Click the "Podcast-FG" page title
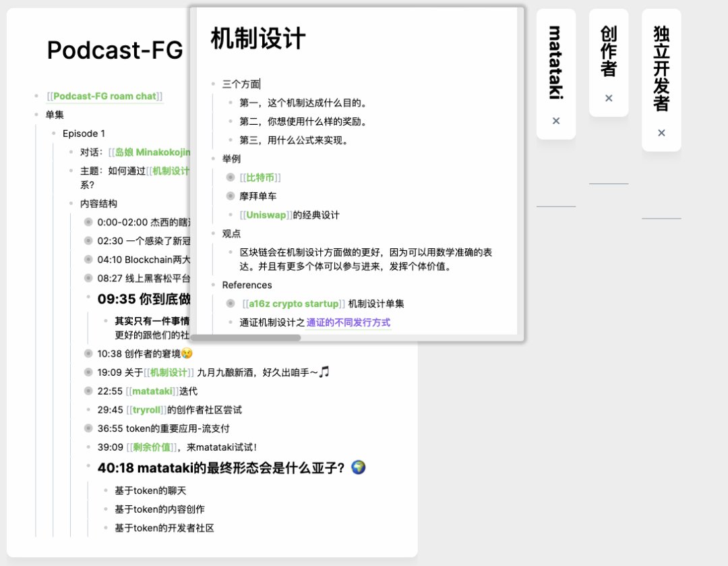Viewport: 728px width, 566px height. [x=115, y=50]
